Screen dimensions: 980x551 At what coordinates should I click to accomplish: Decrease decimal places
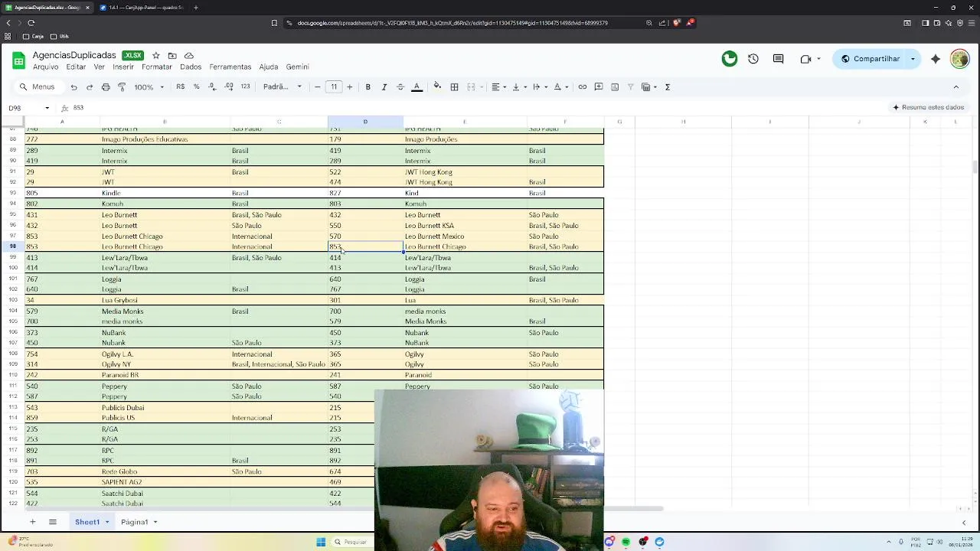212,87
